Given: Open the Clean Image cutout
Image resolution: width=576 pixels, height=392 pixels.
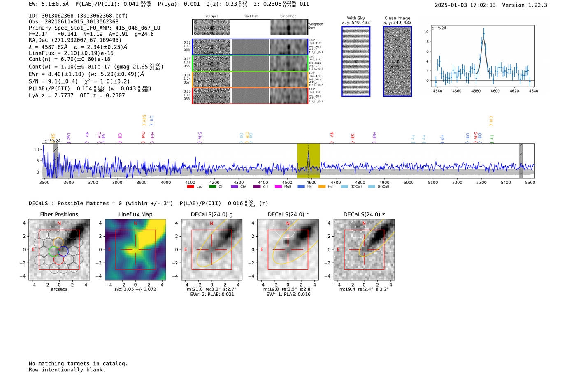Looking at the screenshot, I should pyautogui.click(x=397, y=61).
